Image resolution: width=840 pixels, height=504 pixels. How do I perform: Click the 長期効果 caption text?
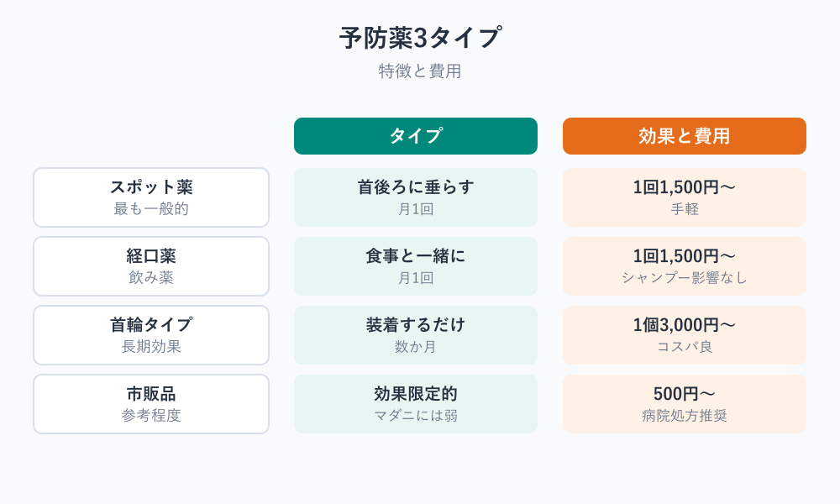click(x=151, y=347)
